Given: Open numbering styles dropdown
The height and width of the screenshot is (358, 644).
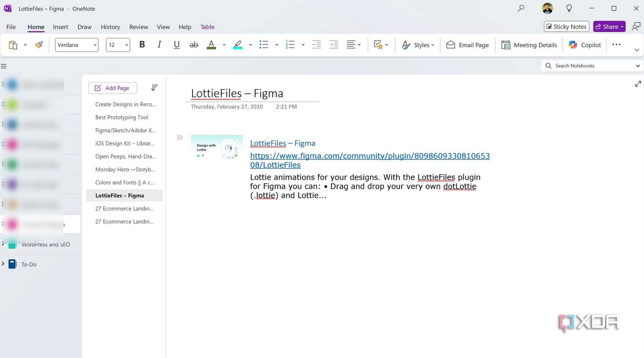Looking at the screenshot, I should pos(303,45).
